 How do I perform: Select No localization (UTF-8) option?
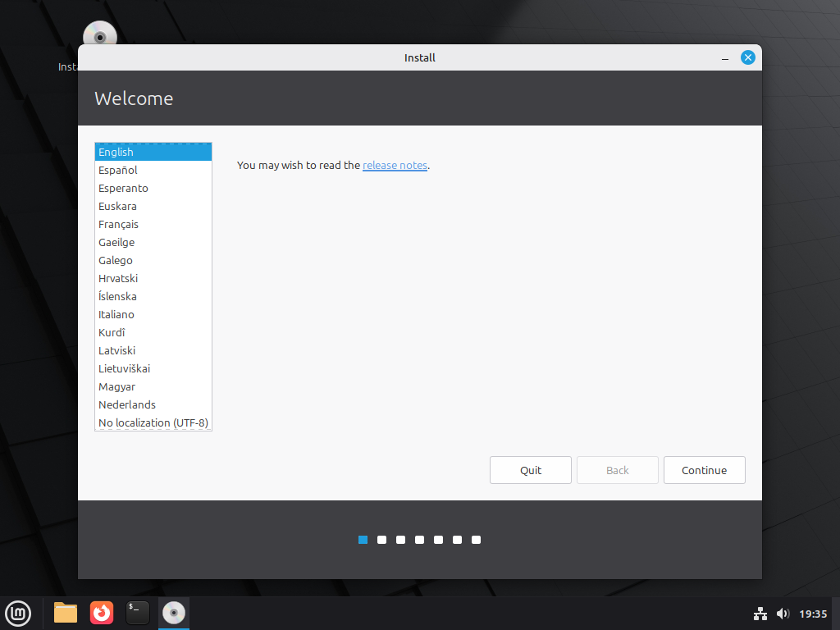click(153, 422)
